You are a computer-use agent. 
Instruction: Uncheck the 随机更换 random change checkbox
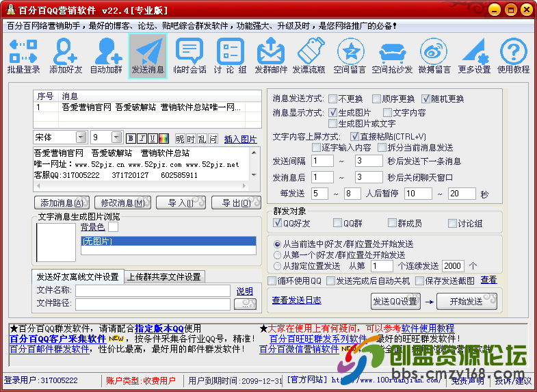click(425, 99)
